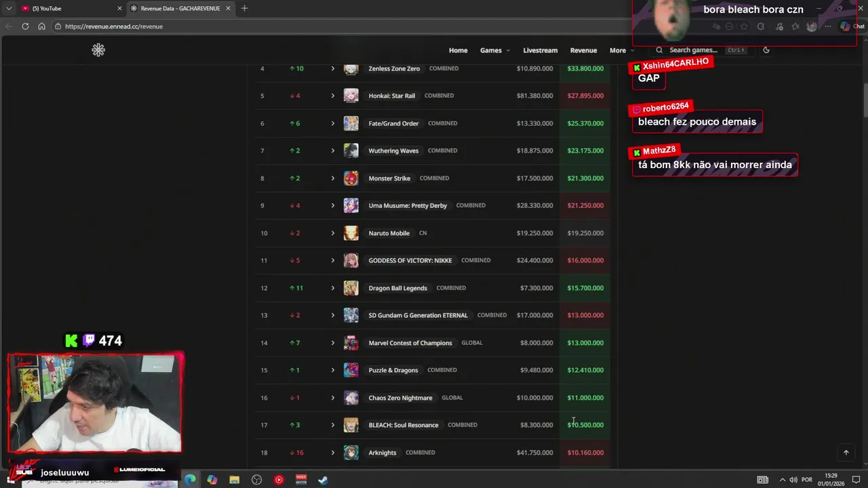This screenshot has width=868, height=488.
Task: Open SD Gundam G Generation ETERNAL link
Action: tap(418, 315)
